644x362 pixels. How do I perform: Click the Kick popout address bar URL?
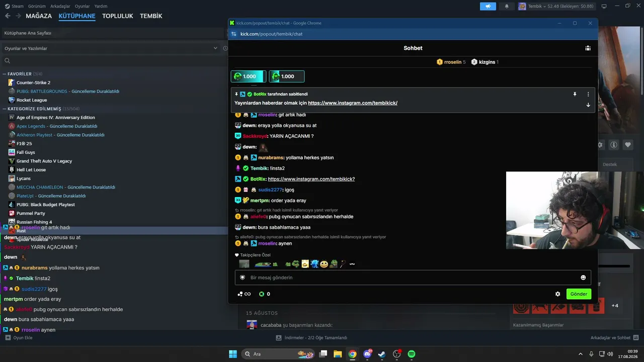[x=271, y=34]
